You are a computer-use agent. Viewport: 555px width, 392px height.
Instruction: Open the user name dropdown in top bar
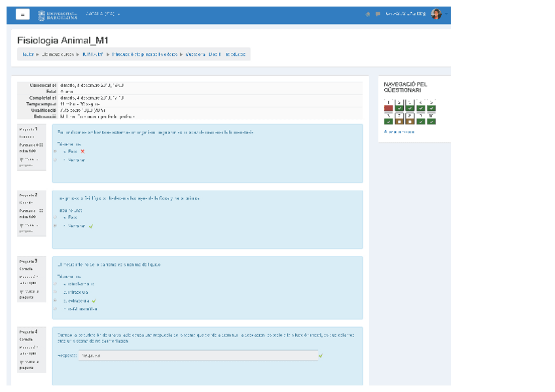[x=405, y=14]
